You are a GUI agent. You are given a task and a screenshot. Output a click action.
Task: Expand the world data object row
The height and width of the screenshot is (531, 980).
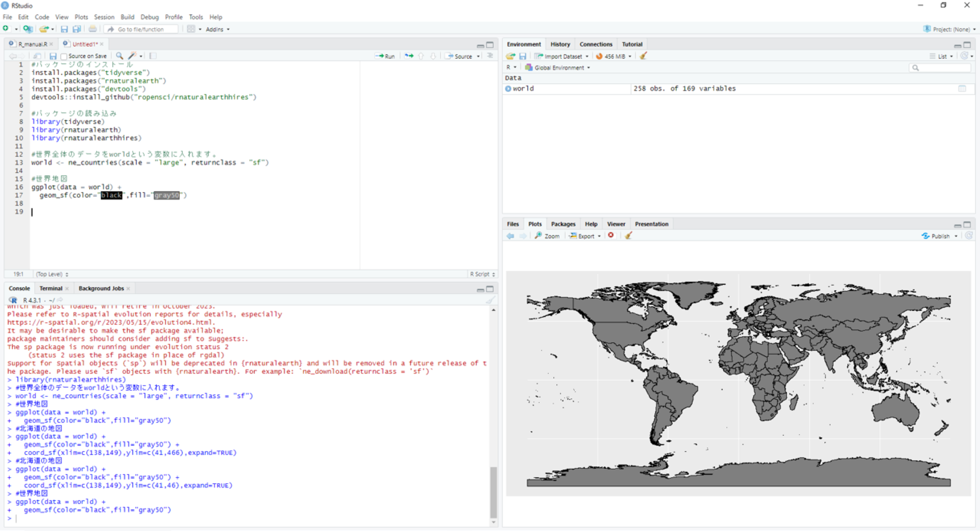tap(508, 89)
